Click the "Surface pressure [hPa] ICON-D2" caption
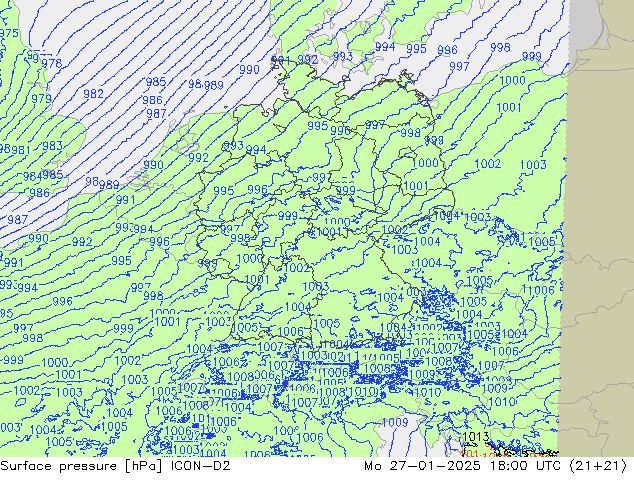Viewport: 634px width, 490px height. [115, 466]
